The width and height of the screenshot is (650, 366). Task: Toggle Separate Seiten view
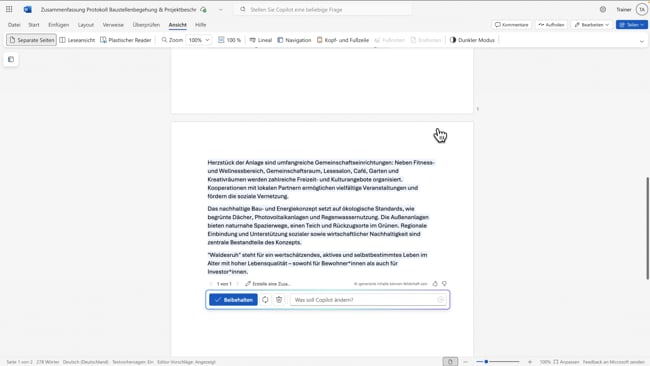[x=32, y=40]
